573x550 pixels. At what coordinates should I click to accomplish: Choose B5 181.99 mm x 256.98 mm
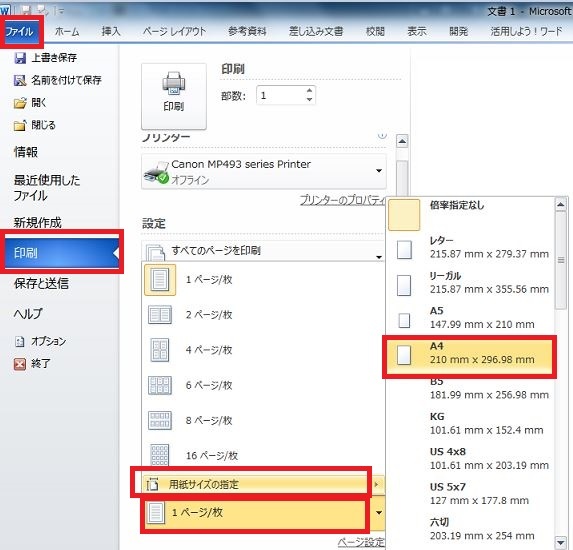tap(470, 389)
